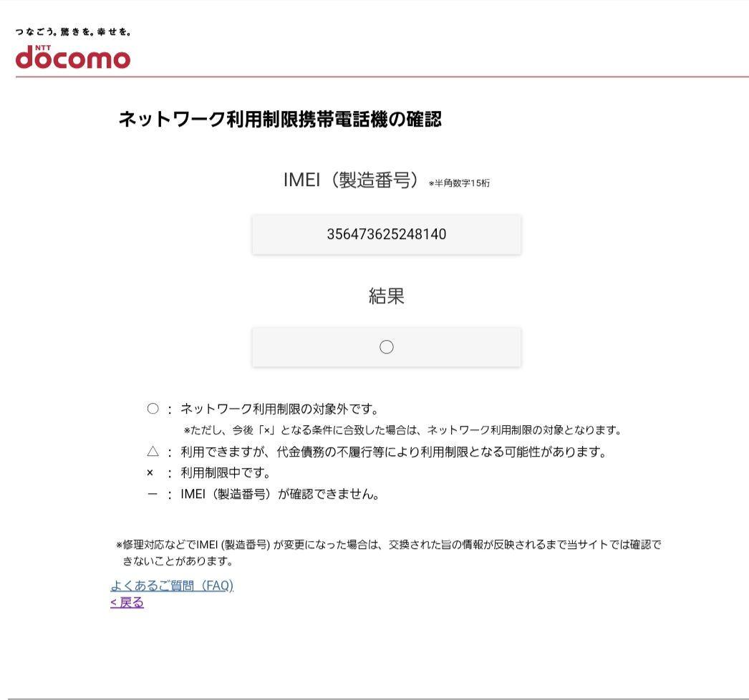Select the IMEI value 356473625248140

click(x=387, y=233)
